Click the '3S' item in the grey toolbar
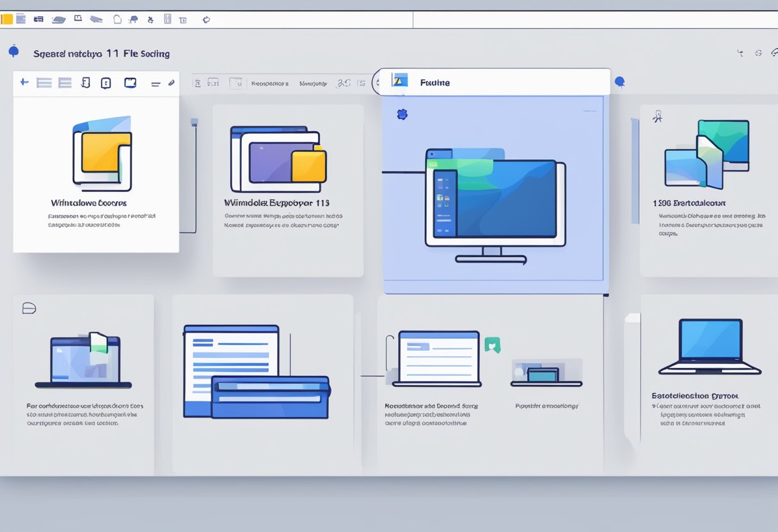This screenshot has width=778, height=532. point(344,82)
